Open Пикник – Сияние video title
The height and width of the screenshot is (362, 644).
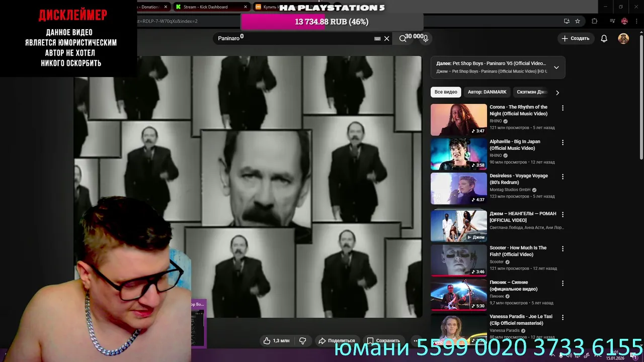[514, 286]
